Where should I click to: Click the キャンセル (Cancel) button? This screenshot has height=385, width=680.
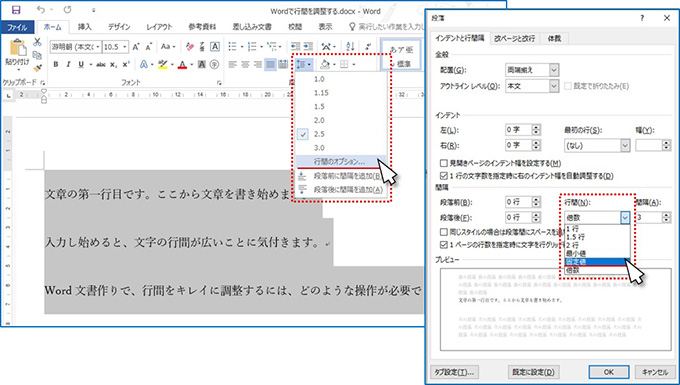click(x=654, y=372)
